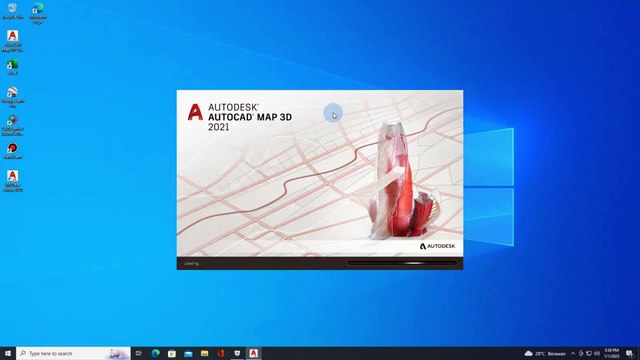Open Task View from the taskbar
The width and height of the screenshot is (640, 360).
139,353
